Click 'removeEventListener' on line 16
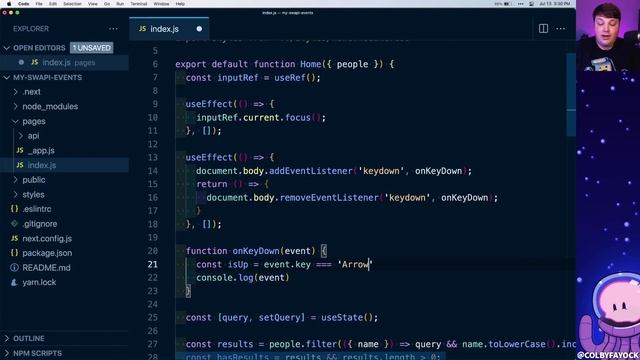 pos(329,198)
